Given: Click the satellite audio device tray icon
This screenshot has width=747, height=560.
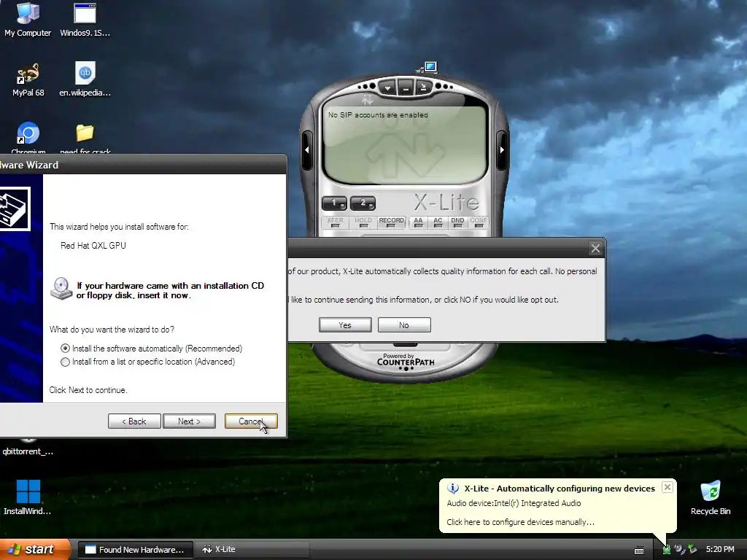Looking at the screenshot, I should (680, 550).
